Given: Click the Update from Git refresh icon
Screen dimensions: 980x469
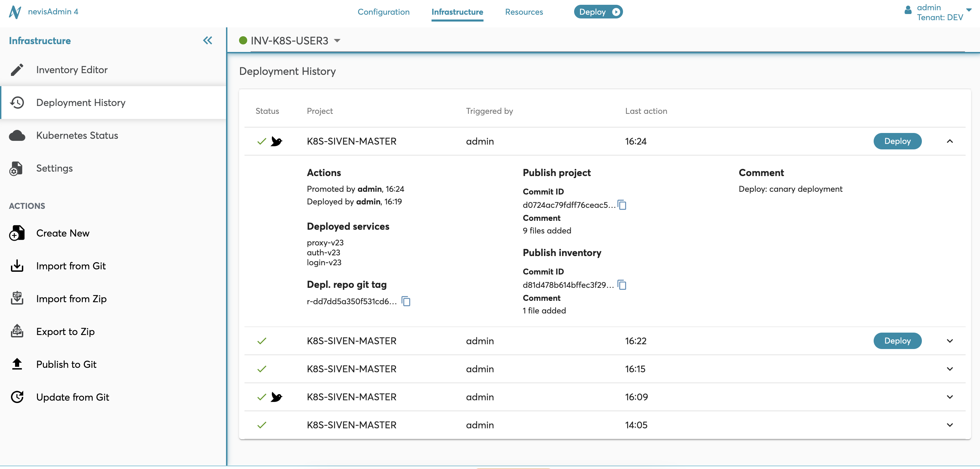Looking at the screenshot, I should (x=17, y=397).
